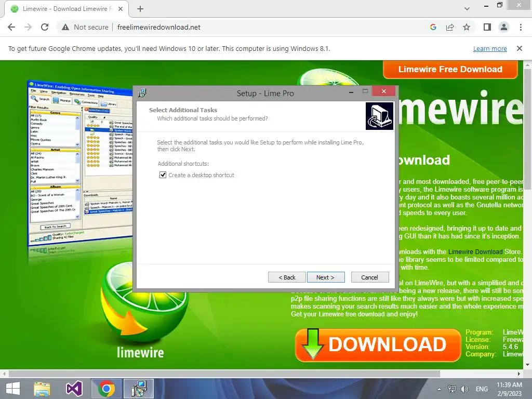
Task: Focus the address bar URL field
Action: tap(159, 27)
